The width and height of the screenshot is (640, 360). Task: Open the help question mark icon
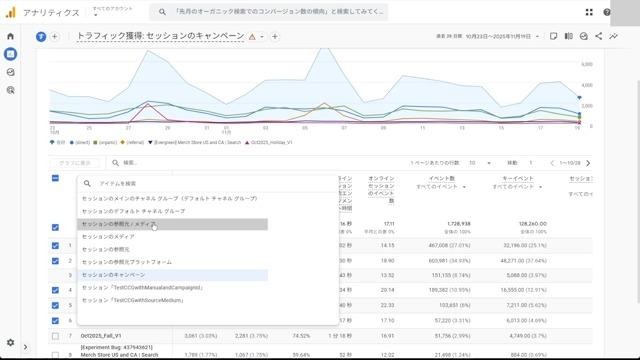click(607, 12)
